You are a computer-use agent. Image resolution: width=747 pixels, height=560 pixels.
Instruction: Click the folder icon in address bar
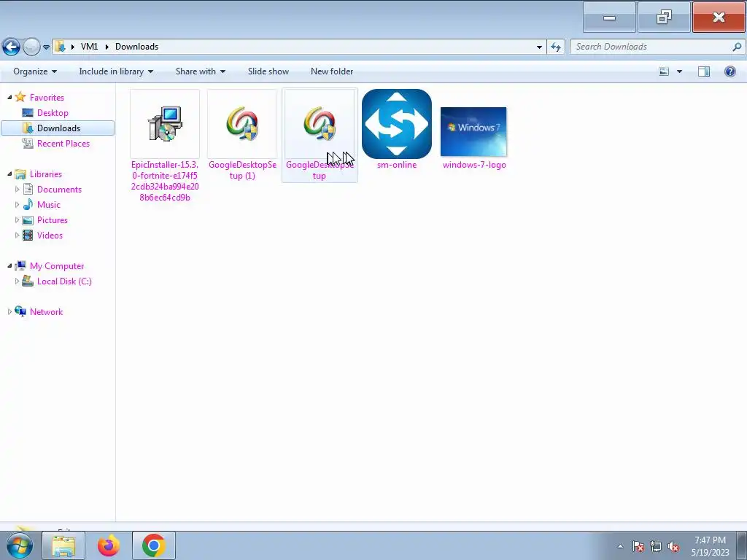[x=60, y=47]
